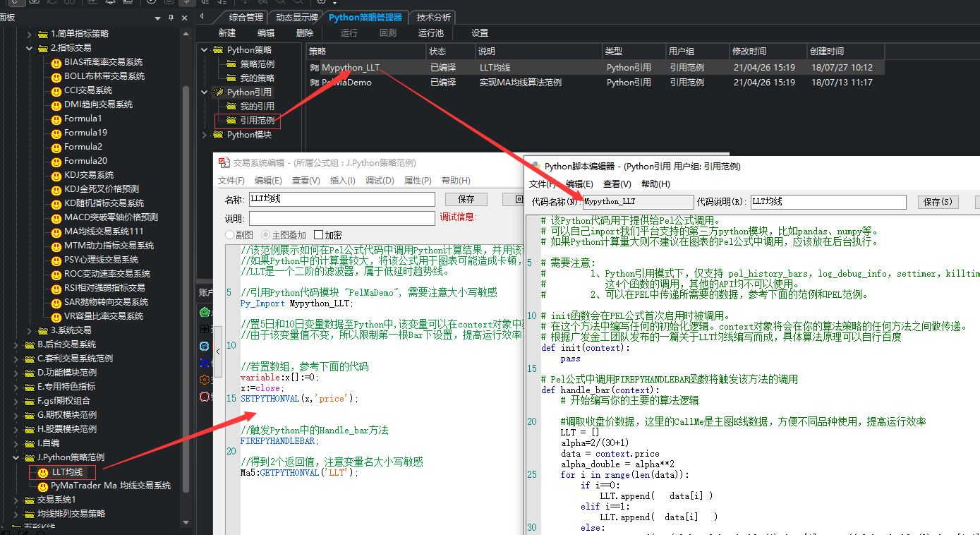Image resolution: width=980 pixels, height=535 pixels.
Task: Click 保存(S) button in Python脚本编辑器
Action: click(938, 202)
